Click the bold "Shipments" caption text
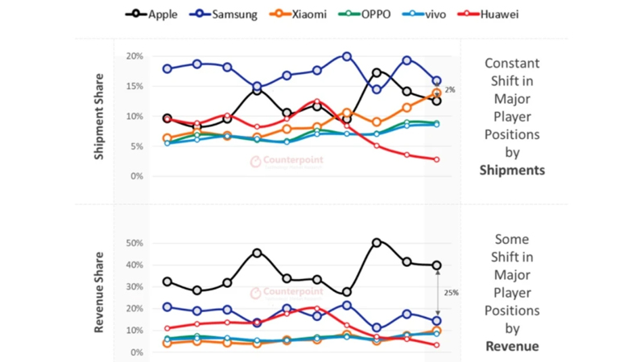Viewport: 644px width, 362px height. coord(512,170)
